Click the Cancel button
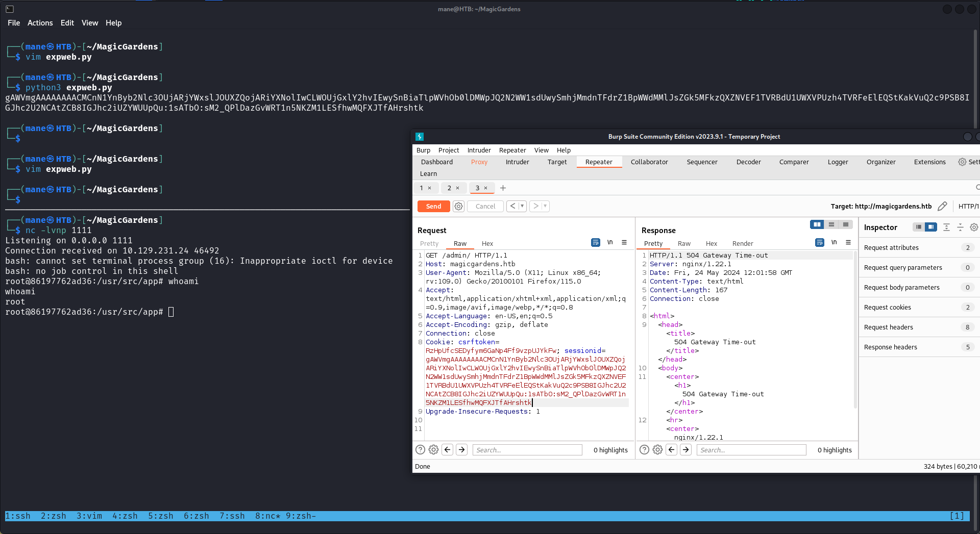This screenshot has height=534, width=980. [485, 207]
